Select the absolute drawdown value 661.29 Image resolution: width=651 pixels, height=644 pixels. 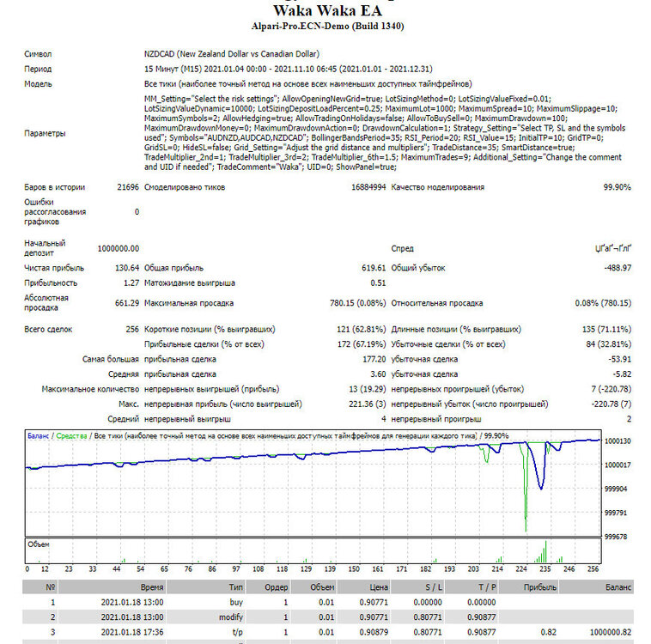[126, 303]
